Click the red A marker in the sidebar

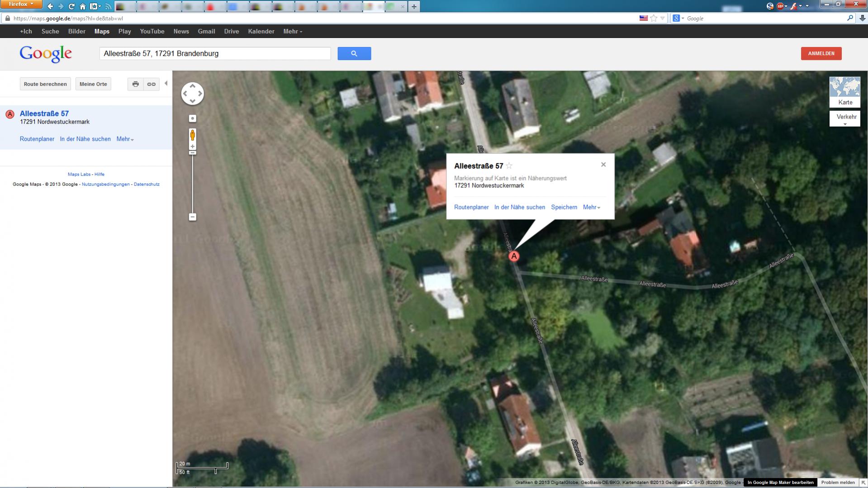coord(10,114)
